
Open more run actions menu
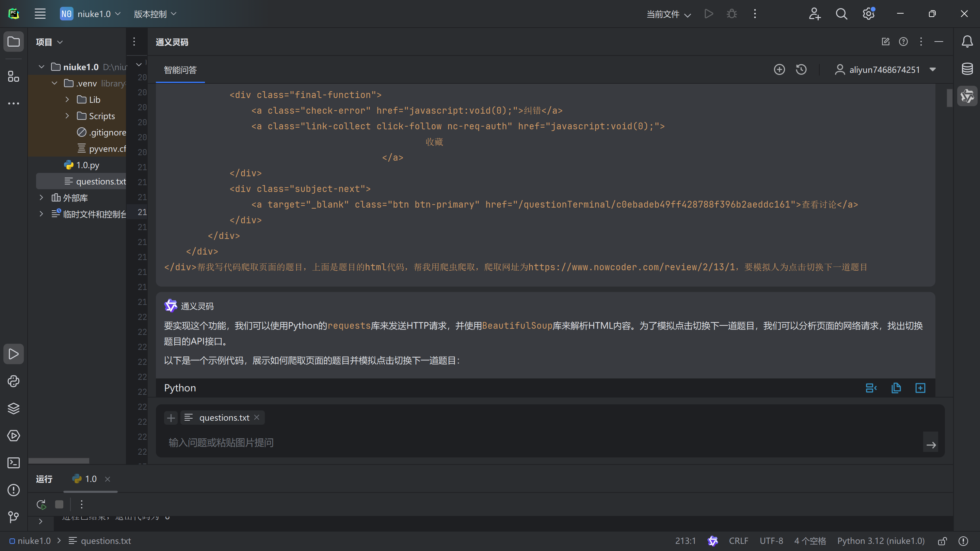[755, 14]
